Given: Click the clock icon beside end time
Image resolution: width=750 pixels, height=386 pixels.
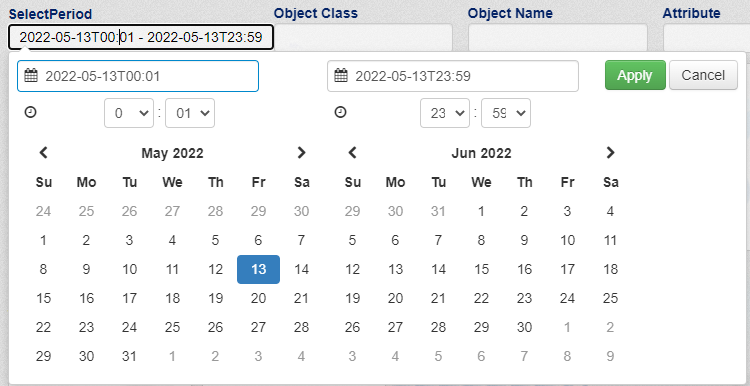Looking at the screenshot, I should pyautogui.click(x=340, y=112).
